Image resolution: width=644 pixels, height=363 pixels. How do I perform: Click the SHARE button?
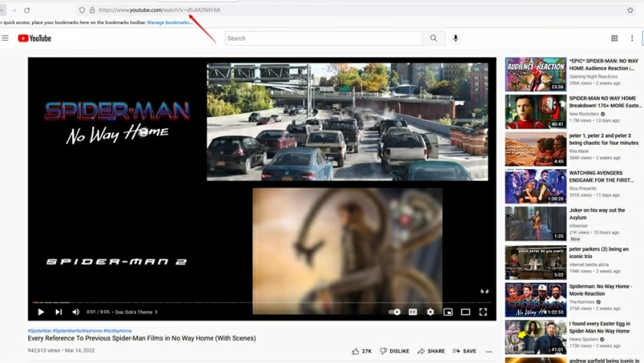(431, 351)
